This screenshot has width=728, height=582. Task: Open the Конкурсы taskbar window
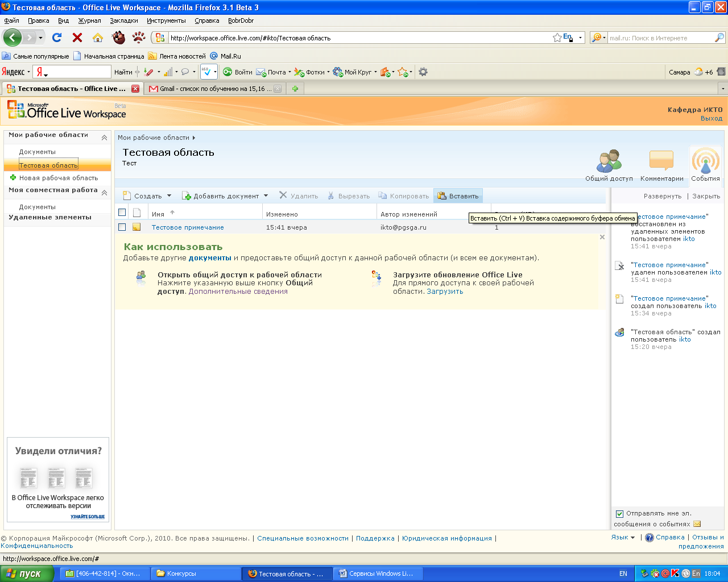pyautogui.click(x=196, y=573)
